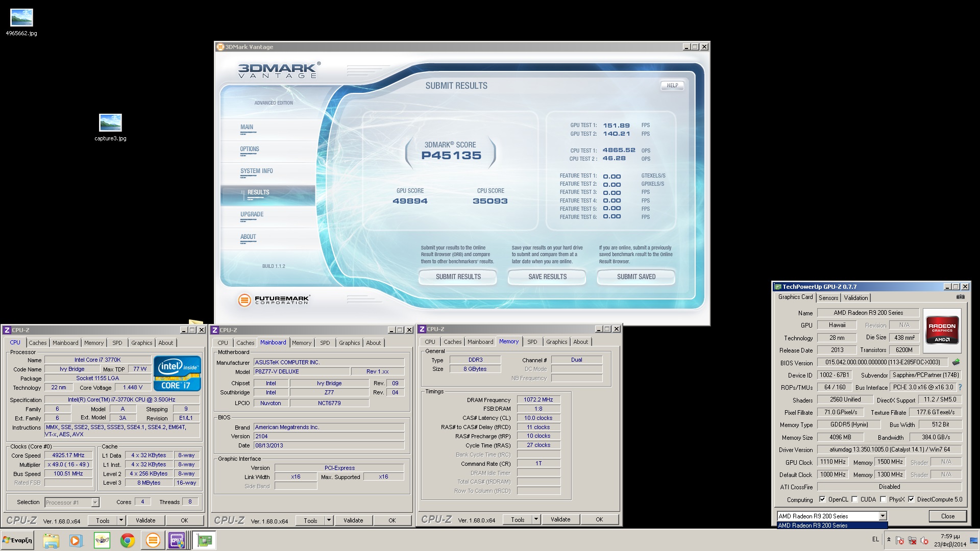This screenshot has height=551, width=980.
Task: Show hidden tray icons arrow
Action: click(889, 540)
